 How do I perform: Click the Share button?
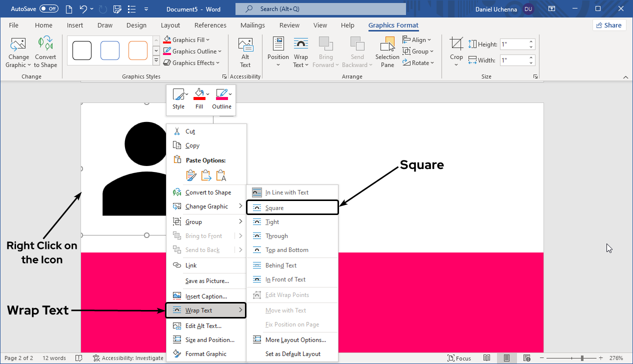(609, 25)
